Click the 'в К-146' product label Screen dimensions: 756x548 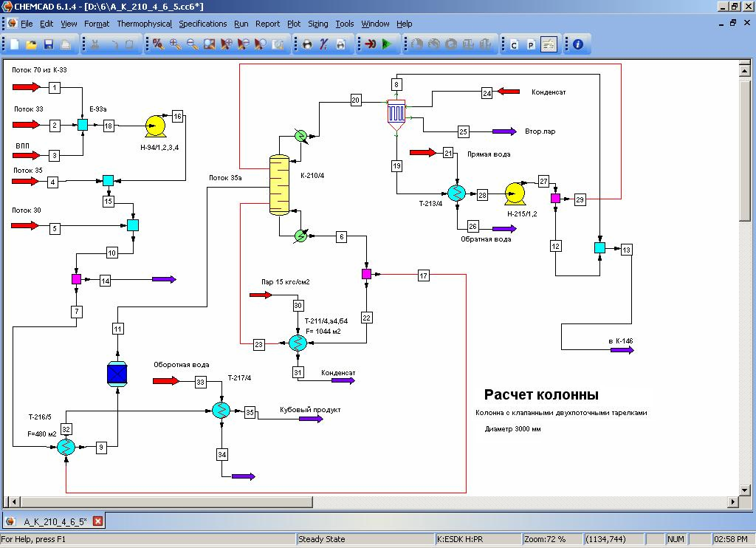tap(621, 340)
